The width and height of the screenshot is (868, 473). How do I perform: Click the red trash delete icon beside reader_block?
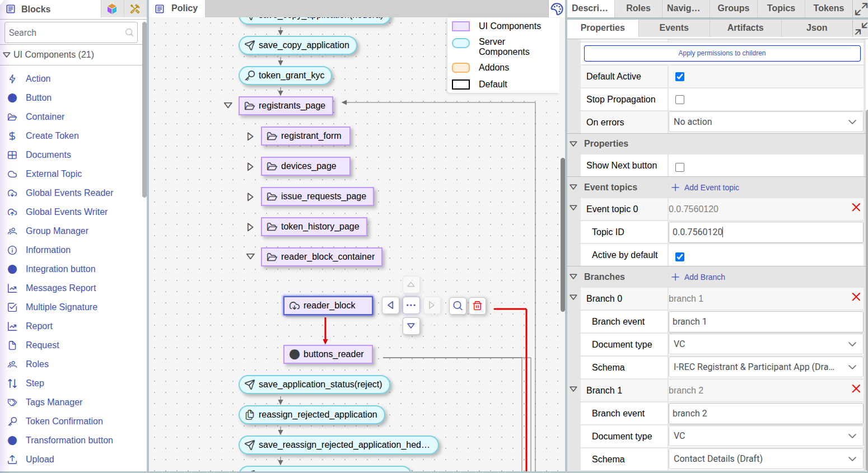[x=477, y=306]
